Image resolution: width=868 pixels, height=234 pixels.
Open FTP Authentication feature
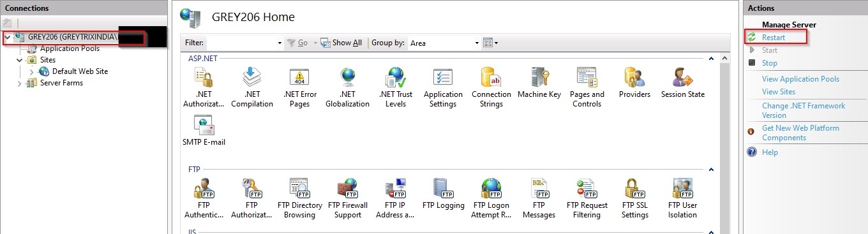click(x=204, y=199)
